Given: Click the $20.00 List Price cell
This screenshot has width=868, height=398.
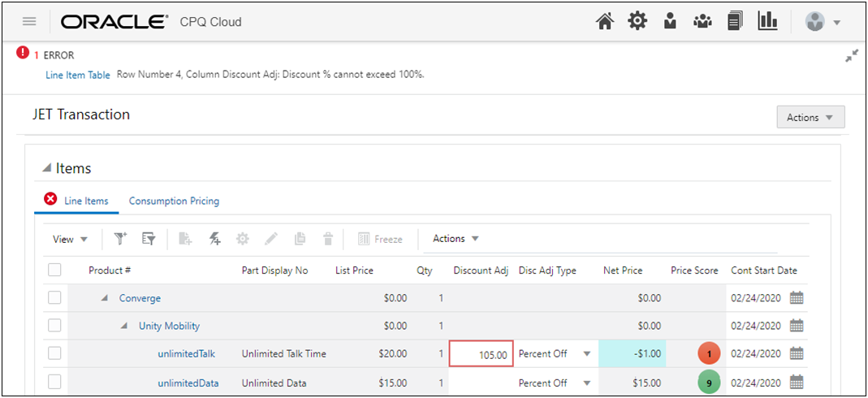Looking at the screenshot, I should point(393,353).
